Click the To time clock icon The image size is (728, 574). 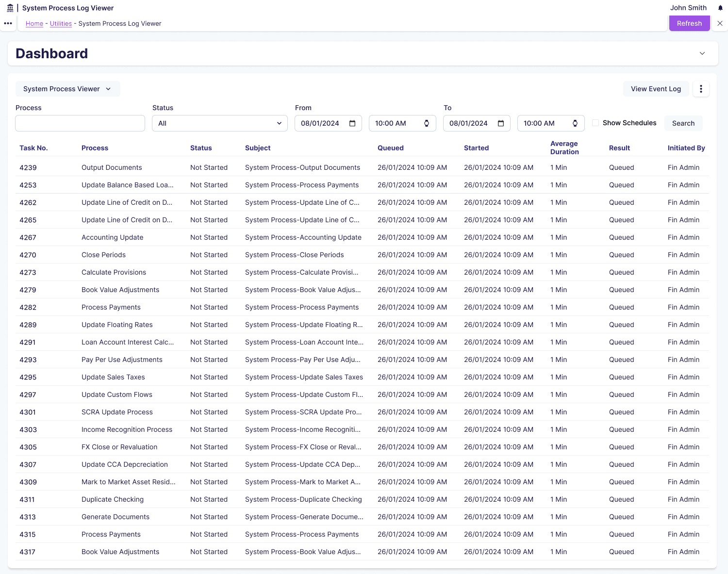[x=575, y=123]
